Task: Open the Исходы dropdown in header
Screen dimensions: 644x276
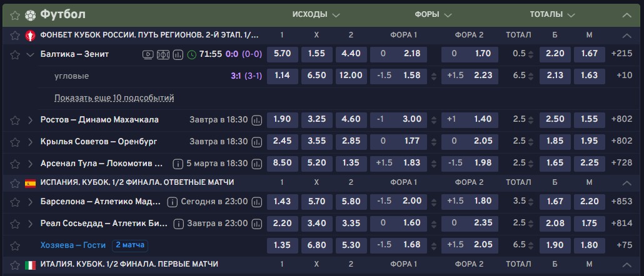Action: (x=316, y=14)
